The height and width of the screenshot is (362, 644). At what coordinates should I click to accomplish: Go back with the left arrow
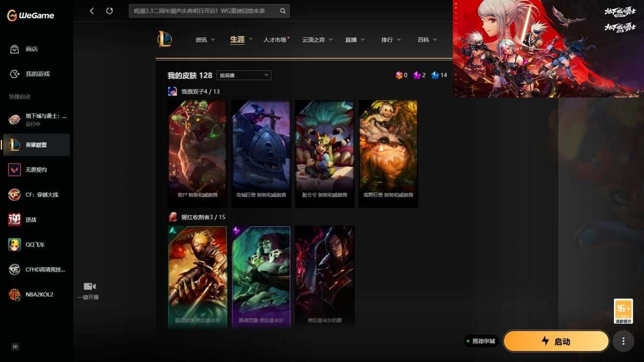point(92,11)
